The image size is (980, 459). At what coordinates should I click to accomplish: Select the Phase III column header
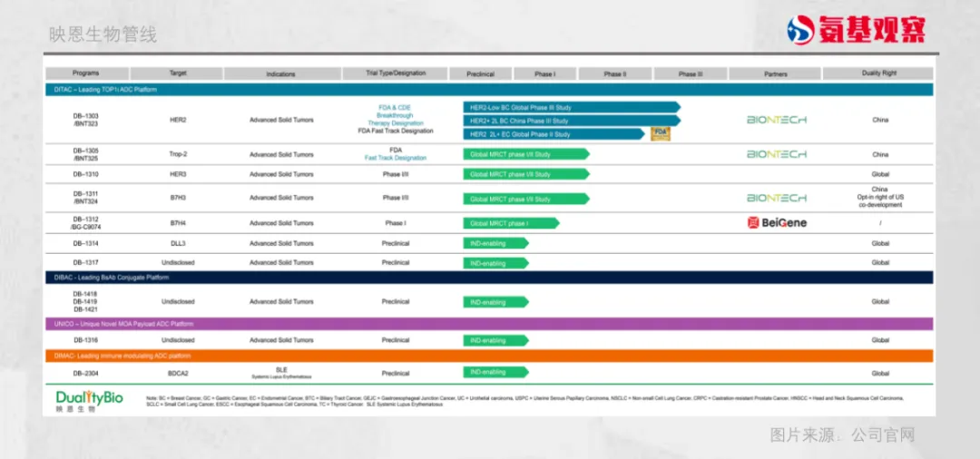(x=691, y=73)
